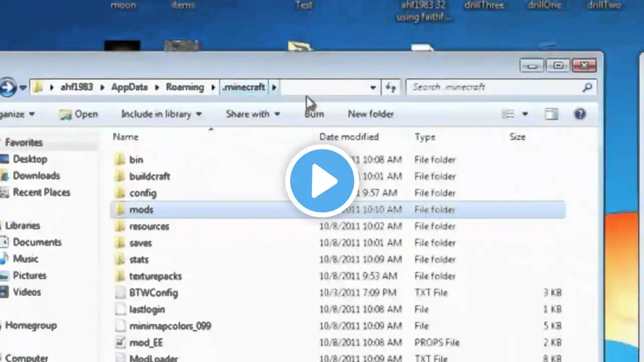Click the 'TXT File' type of BTWConfig
This screenshot has width=644, height=362.
(431, 293)
